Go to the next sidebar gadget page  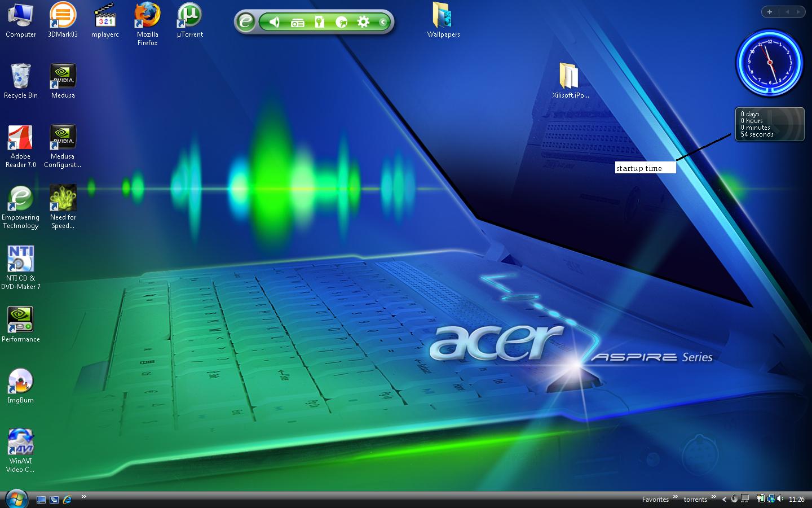(x=798, y=11)
